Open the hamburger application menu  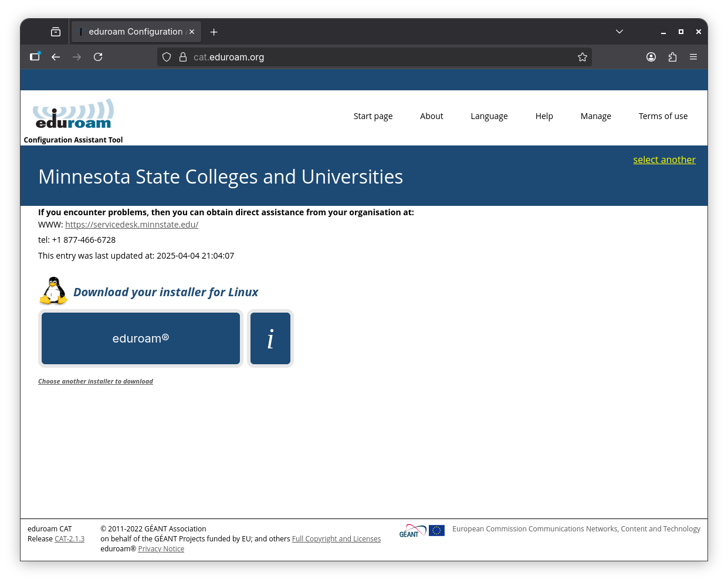click(x=693, y=57)
